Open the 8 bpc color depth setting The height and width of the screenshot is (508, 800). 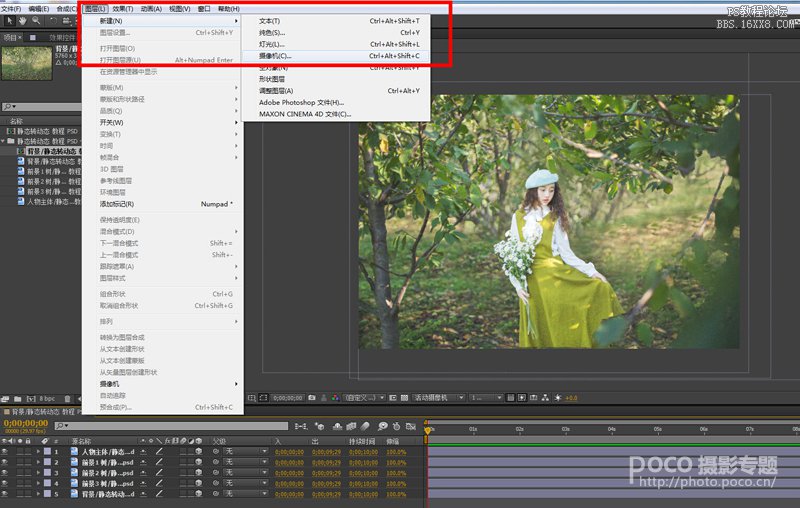click(x=47, y=399)
